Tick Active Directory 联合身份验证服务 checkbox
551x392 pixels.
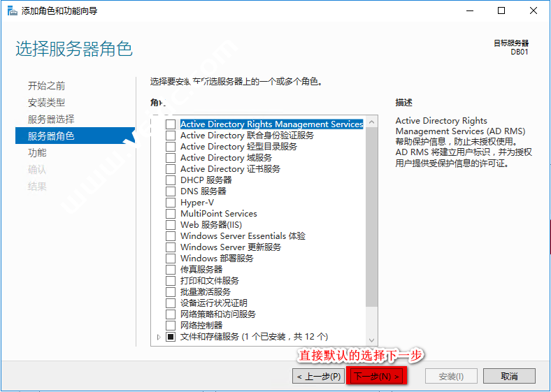[171, 136]
